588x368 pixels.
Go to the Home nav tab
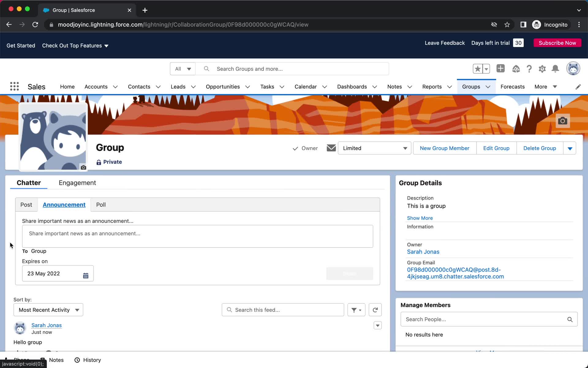67,87
